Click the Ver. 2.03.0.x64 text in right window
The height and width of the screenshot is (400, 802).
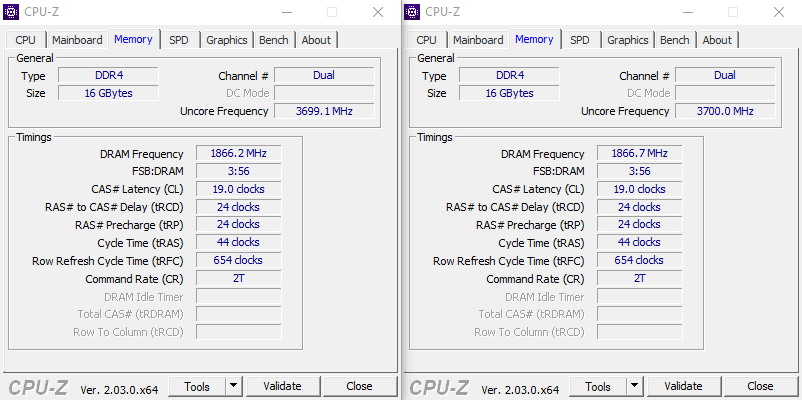click(520, 389)
